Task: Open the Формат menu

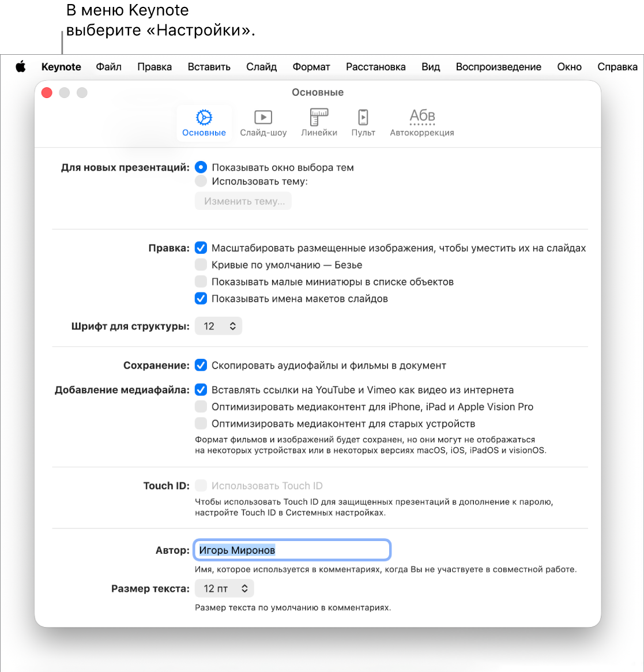Action: [311, 67]
